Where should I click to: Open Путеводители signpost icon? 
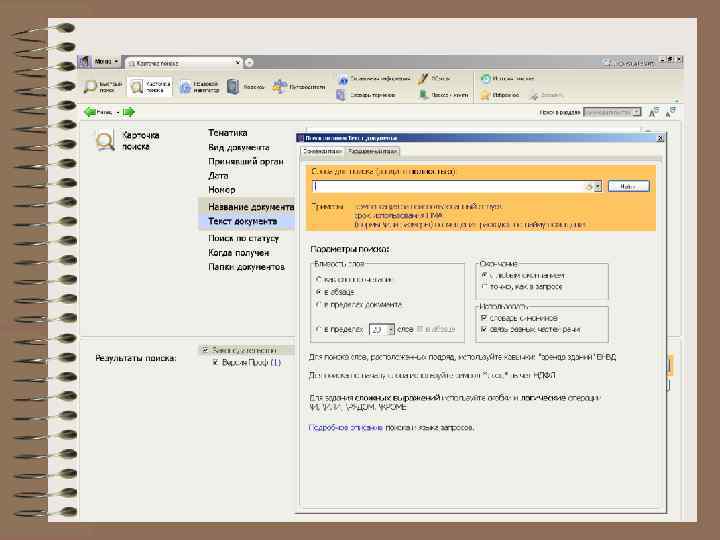(x=280, y=86)
